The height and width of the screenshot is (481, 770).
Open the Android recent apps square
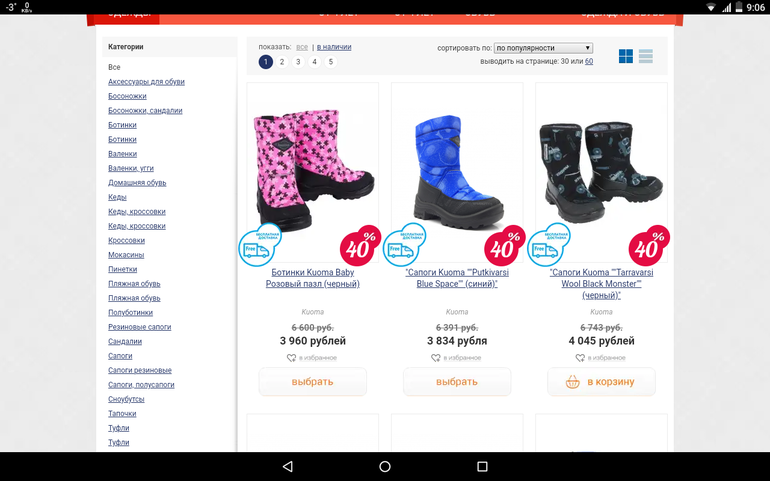(482, 466)
